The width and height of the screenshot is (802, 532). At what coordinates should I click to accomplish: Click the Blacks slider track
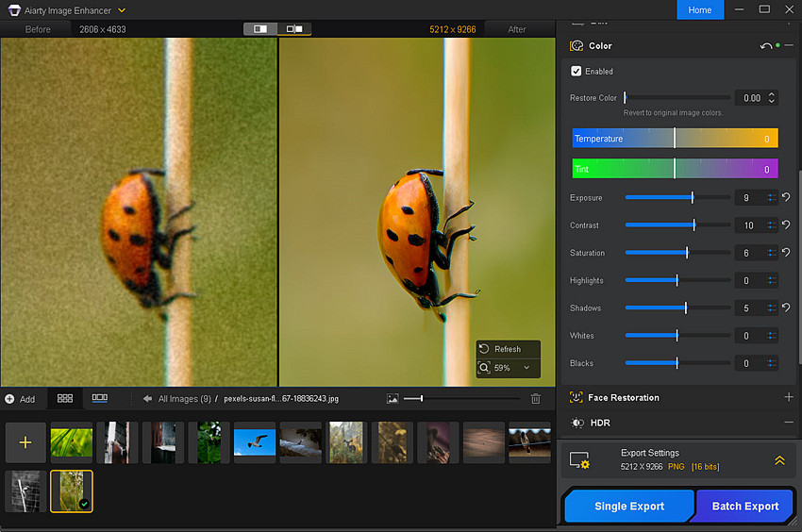677,363
